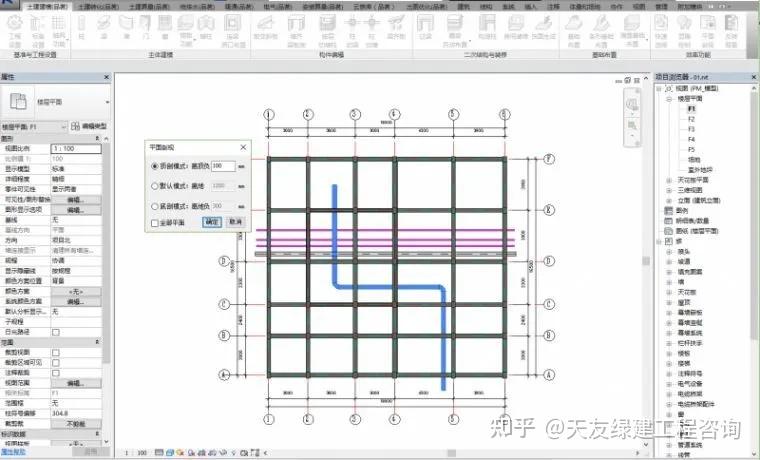Click the 顶剖模式 offset input field
The image size is (760, 460).
point(223,166)
